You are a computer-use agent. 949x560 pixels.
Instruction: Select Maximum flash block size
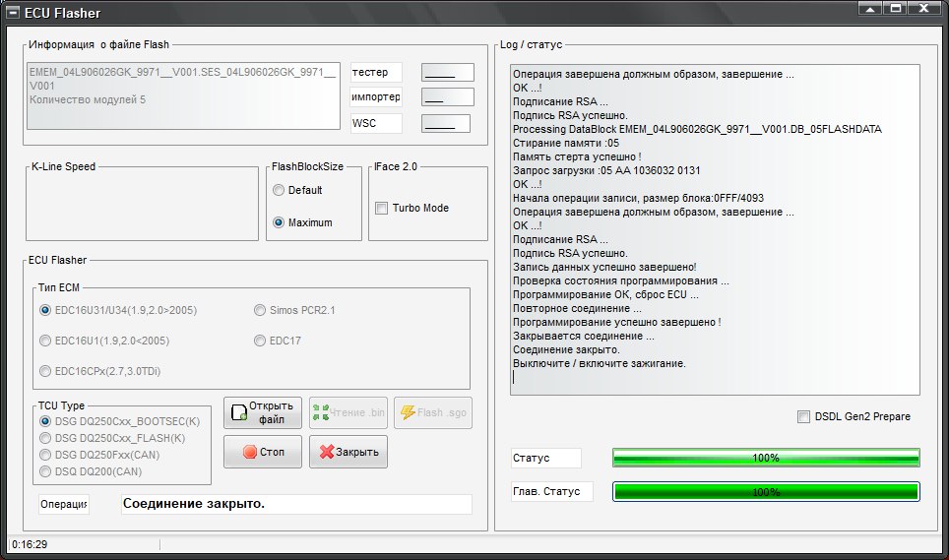(x=279, y=222)
